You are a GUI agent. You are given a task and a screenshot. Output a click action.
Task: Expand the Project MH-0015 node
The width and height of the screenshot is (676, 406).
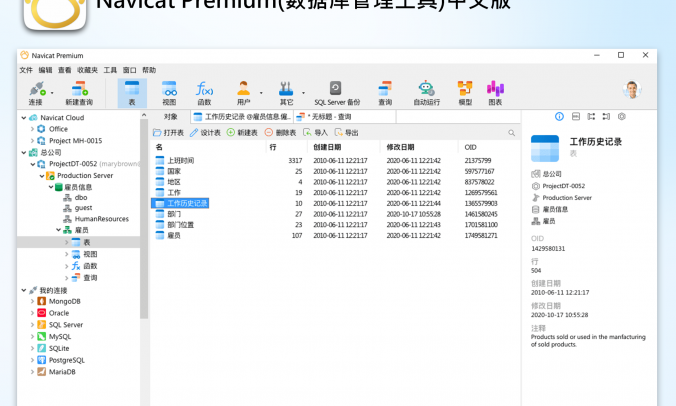coord(32,141)
